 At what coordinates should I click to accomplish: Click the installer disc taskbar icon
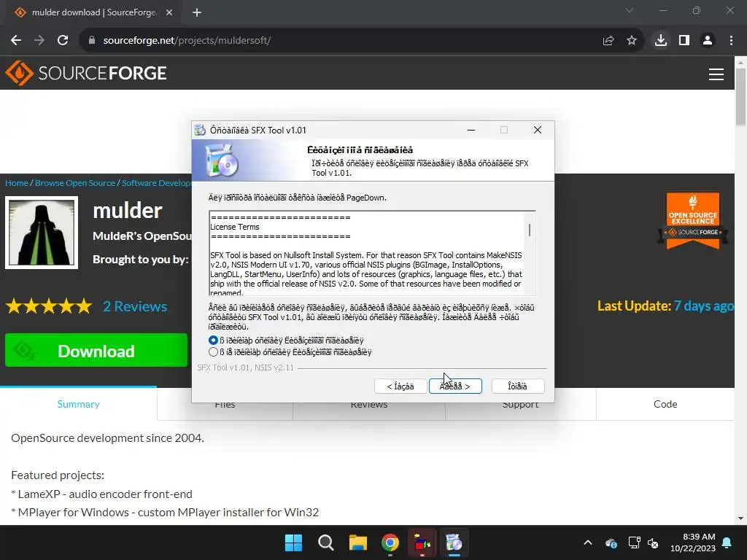point(454,542)
